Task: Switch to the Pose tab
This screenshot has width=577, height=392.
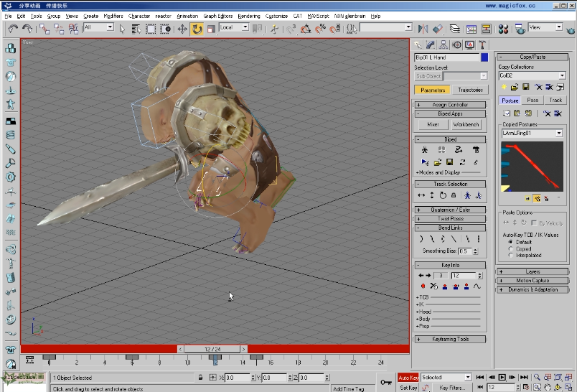Action: (x=533, y=100)
